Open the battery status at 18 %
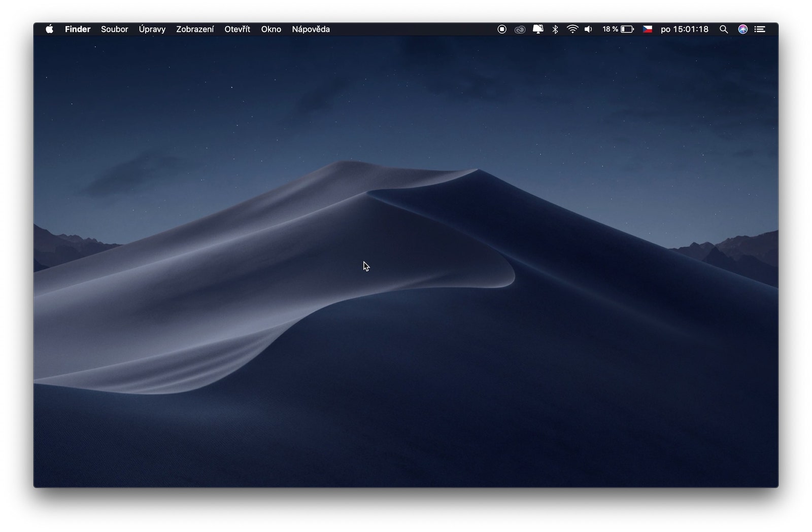Viewport: 812px width, 532px height. coord(618,29)
